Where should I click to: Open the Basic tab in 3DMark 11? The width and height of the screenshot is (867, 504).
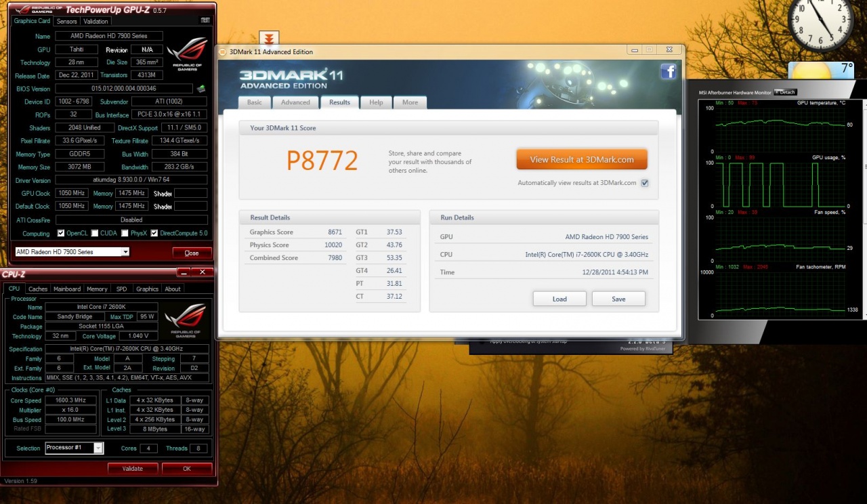(254, 102)
